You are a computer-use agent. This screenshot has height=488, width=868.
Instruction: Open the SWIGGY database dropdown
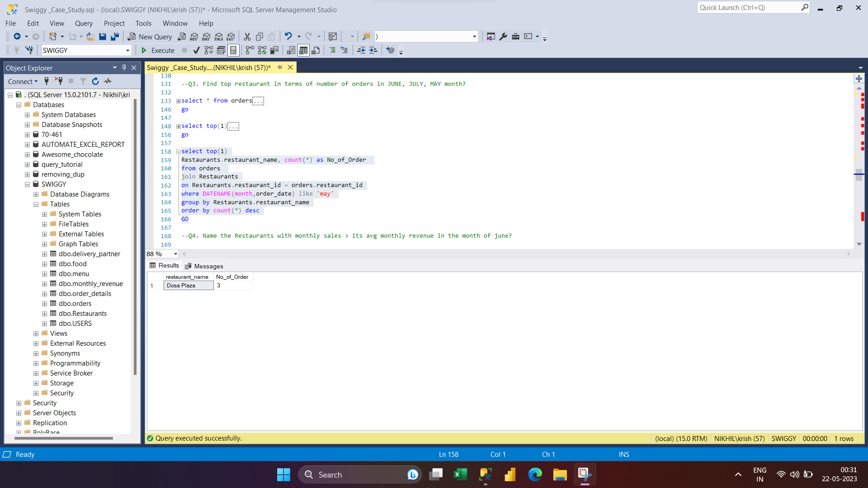click(127, 50)
